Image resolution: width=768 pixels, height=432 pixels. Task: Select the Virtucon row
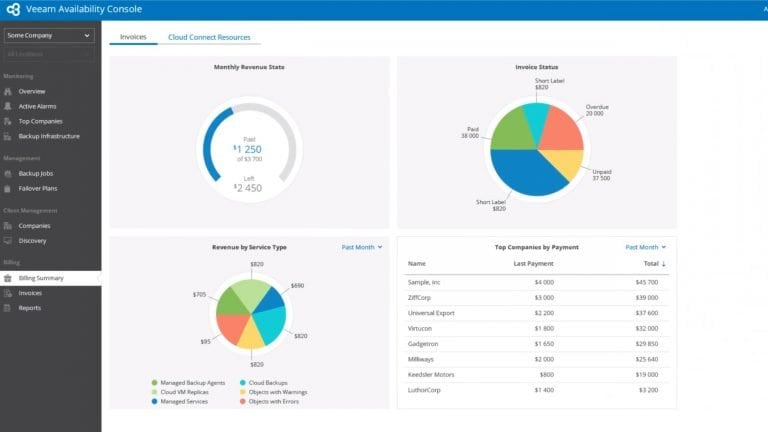pos(537,329)
